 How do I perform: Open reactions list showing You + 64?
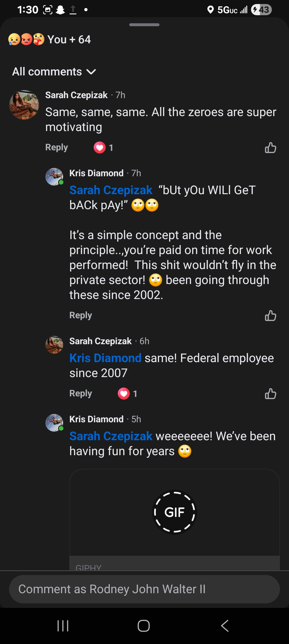tap(50, 40)
